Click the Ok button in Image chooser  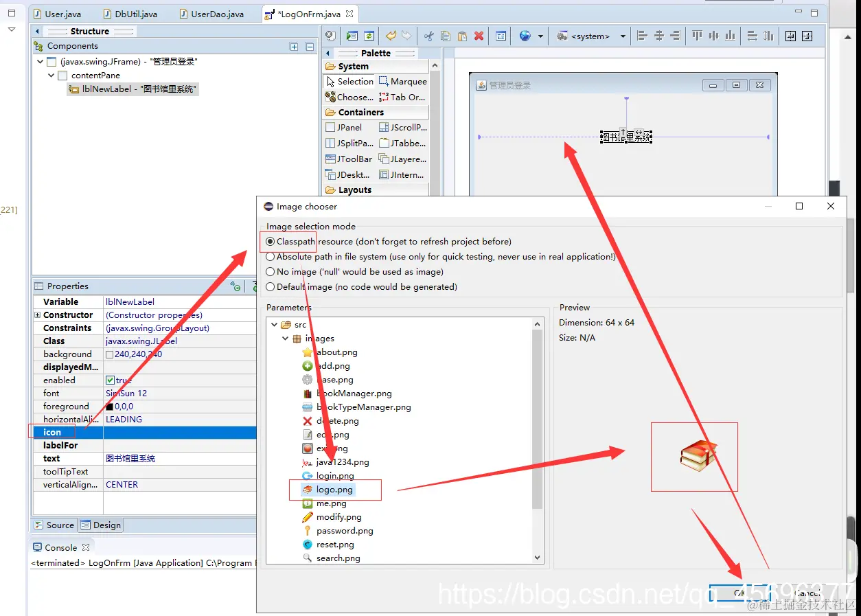pos(739,593)
